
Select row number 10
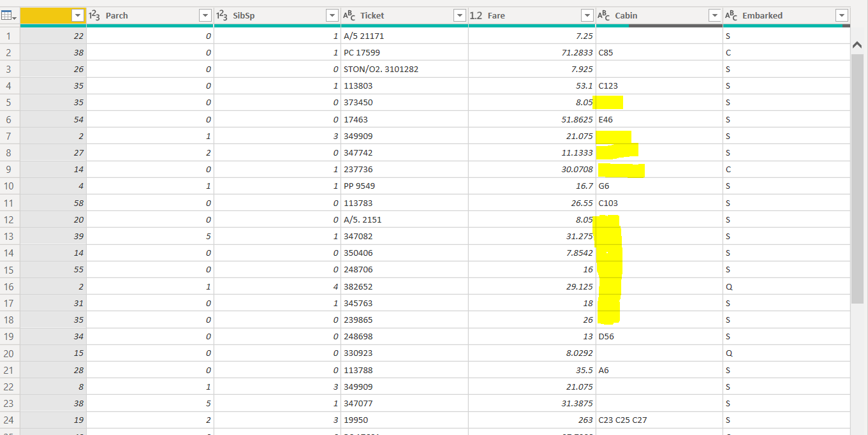tap(10, 186)
